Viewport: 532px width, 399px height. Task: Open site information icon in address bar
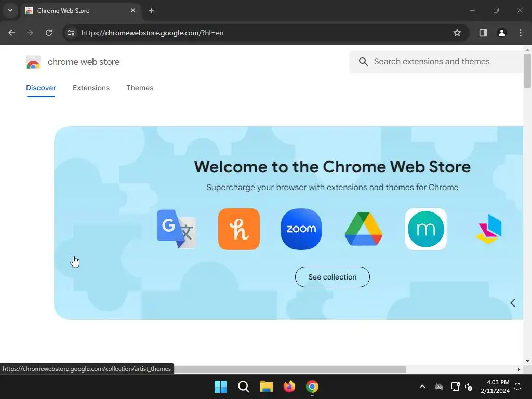(71, 33)
